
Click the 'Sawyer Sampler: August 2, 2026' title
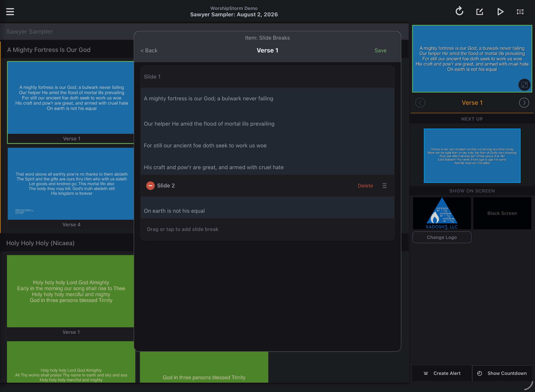(x=234, y=14)
